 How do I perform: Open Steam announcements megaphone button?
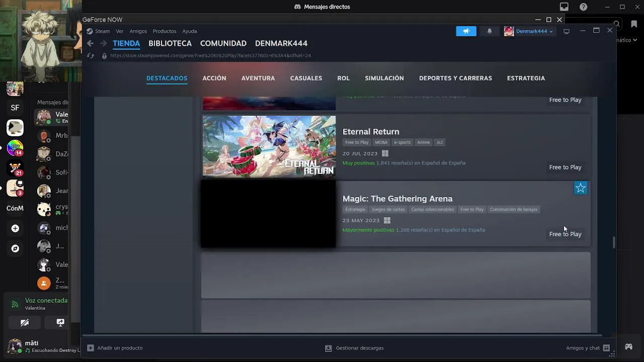[x=466, y=31]
